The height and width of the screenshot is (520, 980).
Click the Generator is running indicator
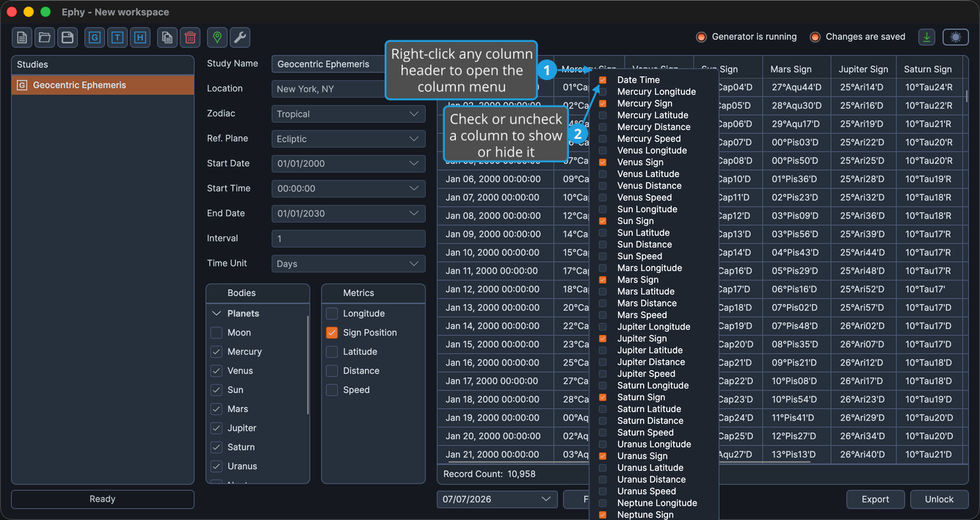[x=746, y=37]
